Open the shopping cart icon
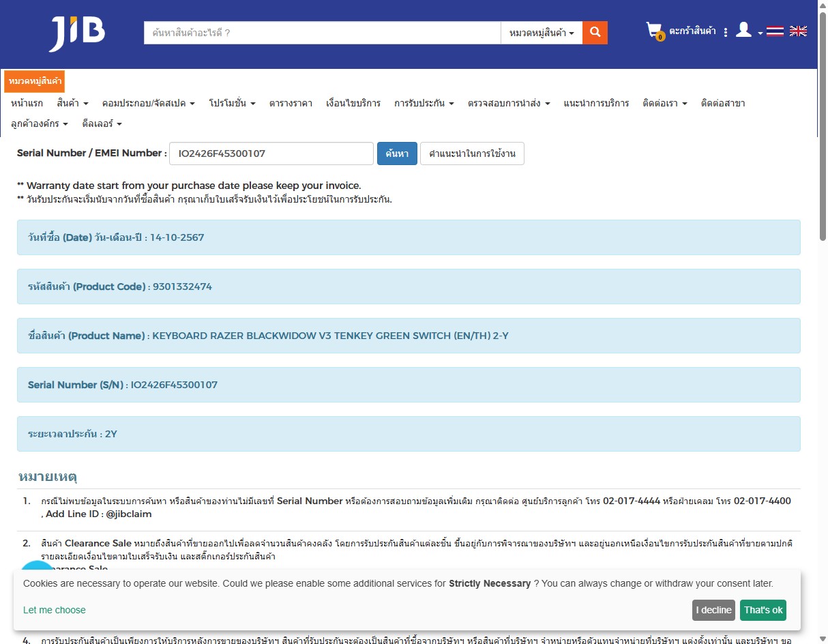The image size is (828, 644). coord(655,31)
